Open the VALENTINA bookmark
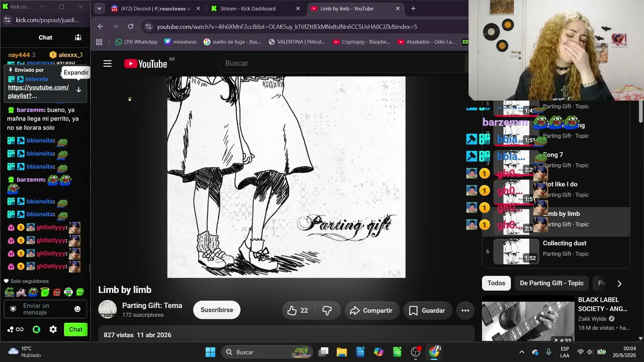644x362 pixels. (297, 42)
